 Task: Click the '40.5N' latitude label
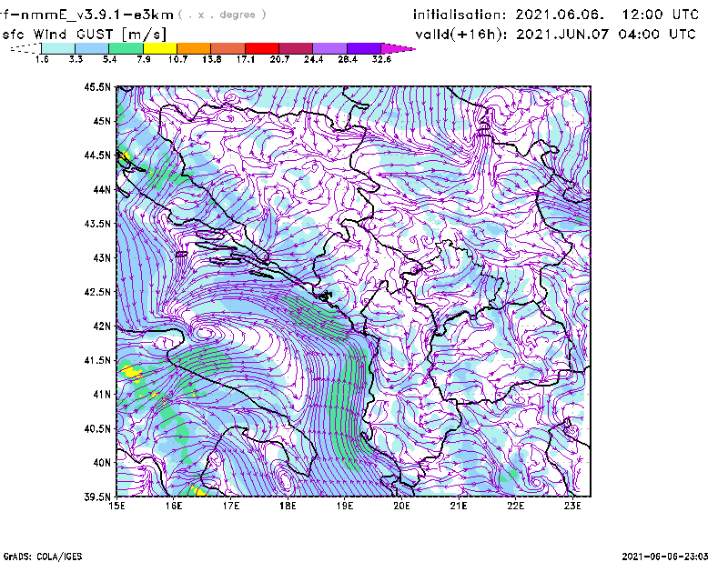pyautogui.click(x=97, y=428)
